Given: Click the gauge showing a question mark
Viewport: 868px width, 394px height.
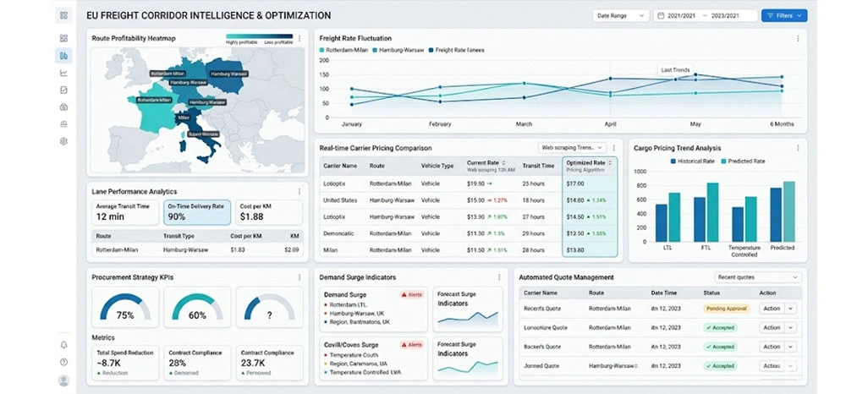Looking at the screenshot, I should pyautogui.click(x=269, y=307).
